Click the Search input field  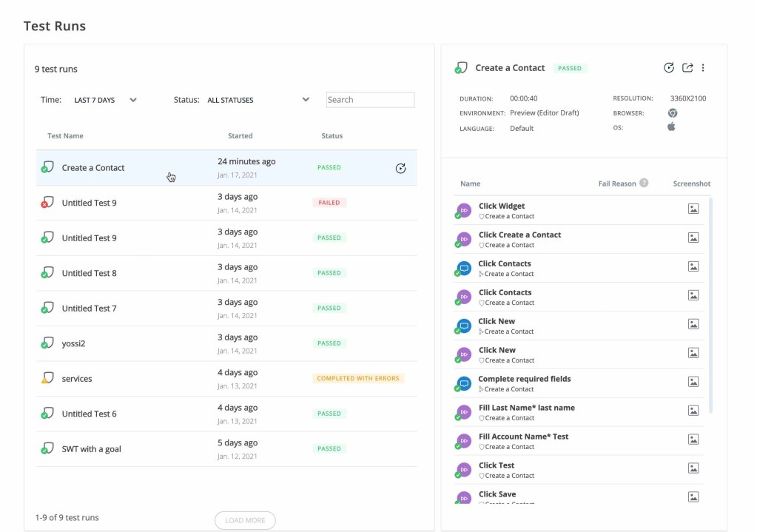370,100
